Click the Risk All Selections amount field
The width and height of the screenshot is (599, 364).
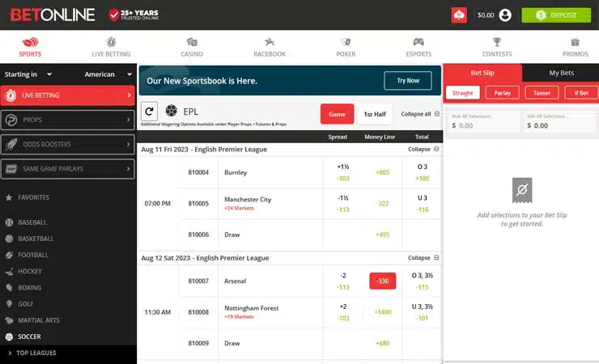coord(482,125)
